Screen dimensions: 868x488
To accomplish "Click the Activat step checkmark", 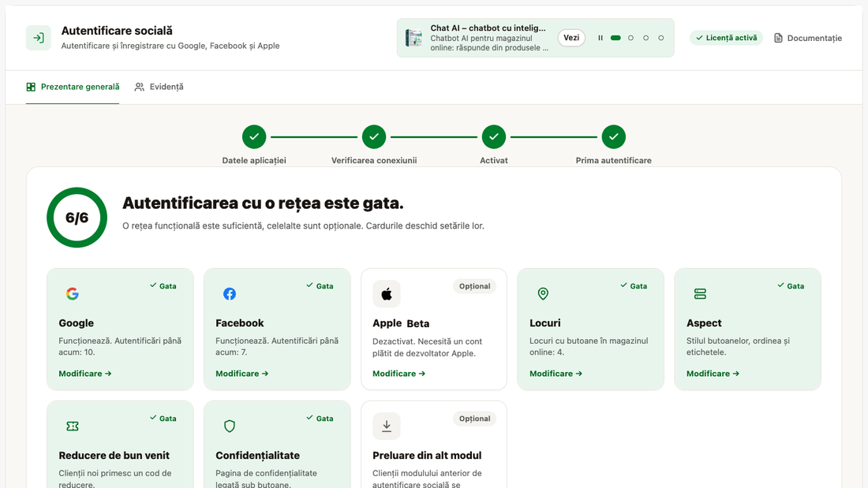I will pos(494,136).
